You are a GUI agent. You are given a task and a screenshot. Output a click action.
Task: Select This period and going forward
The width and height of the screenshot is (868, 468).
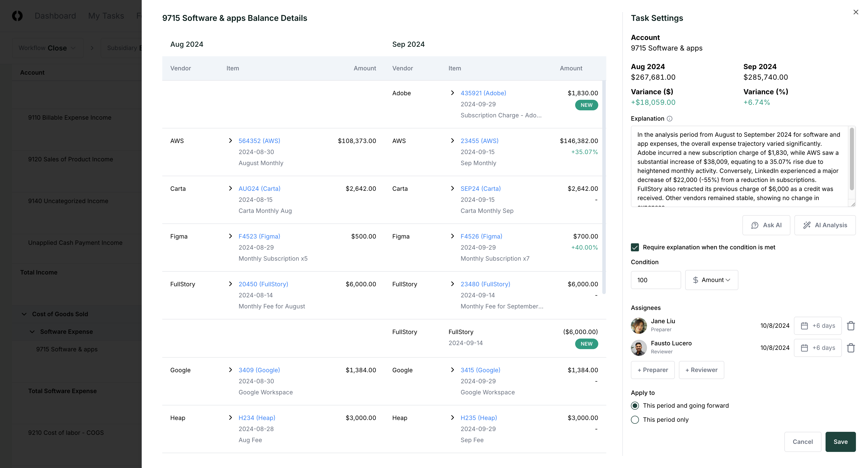(x=635, y=406)
